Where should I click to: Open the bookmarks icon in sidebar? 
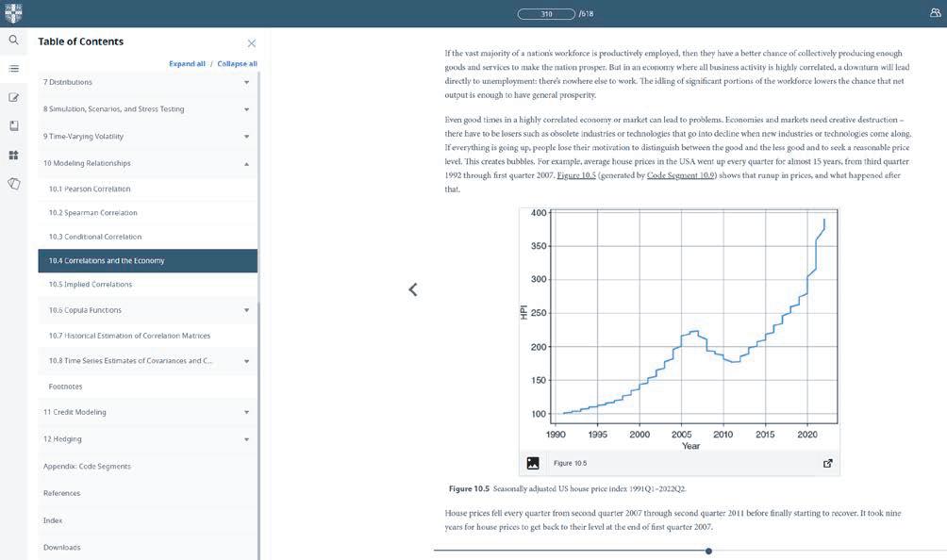13,125
